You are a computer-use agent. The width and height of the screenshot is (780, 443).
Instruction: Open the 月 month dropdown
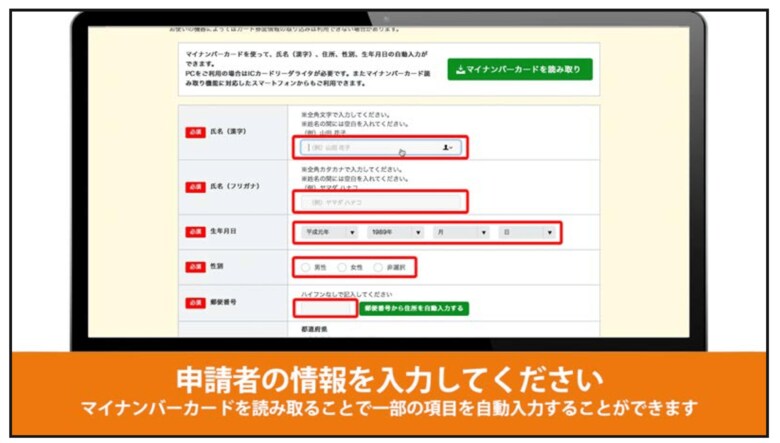click(x=461, y=232)
